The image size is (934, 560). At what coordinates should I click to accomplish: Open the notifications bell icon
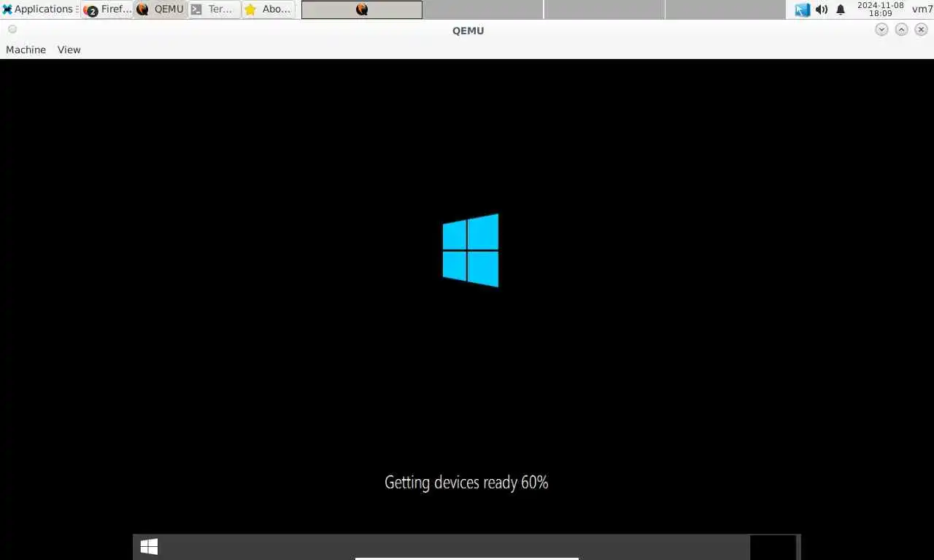pos(841,9)
